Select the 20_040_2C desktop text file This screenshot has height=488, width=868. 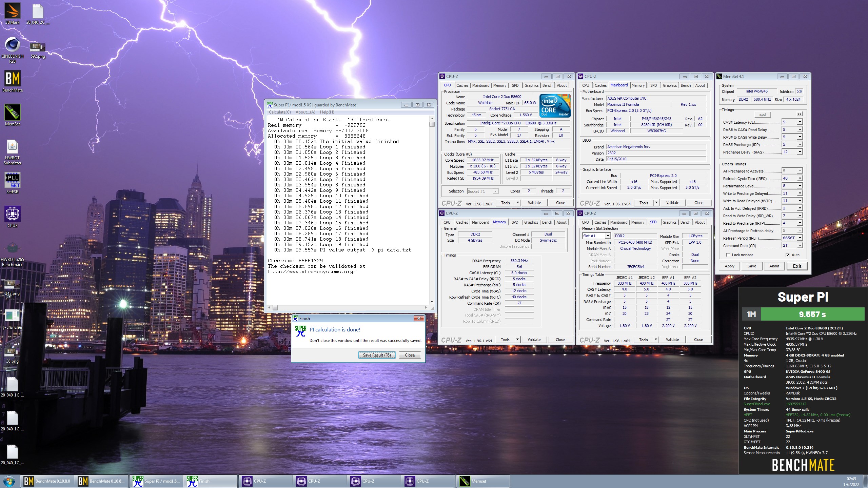pyautogui.click(x=38, y=14)
